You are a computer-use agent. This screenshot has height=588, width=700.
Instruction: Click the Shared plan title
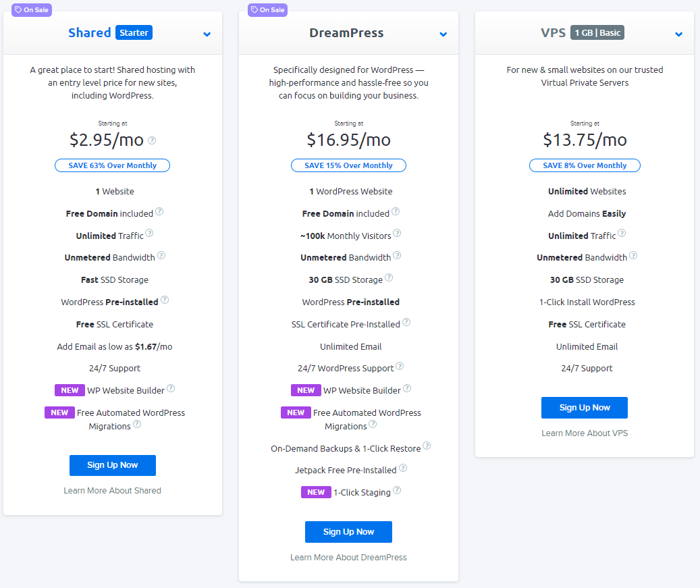coord(89,32)
